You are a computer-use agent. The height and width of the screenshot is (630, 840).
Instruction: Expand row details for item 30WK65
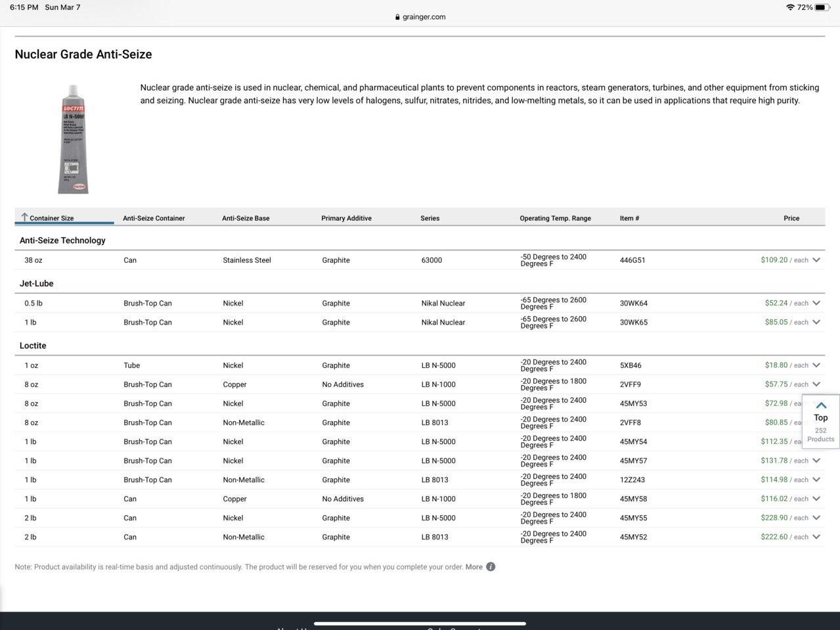coord(816,323)
